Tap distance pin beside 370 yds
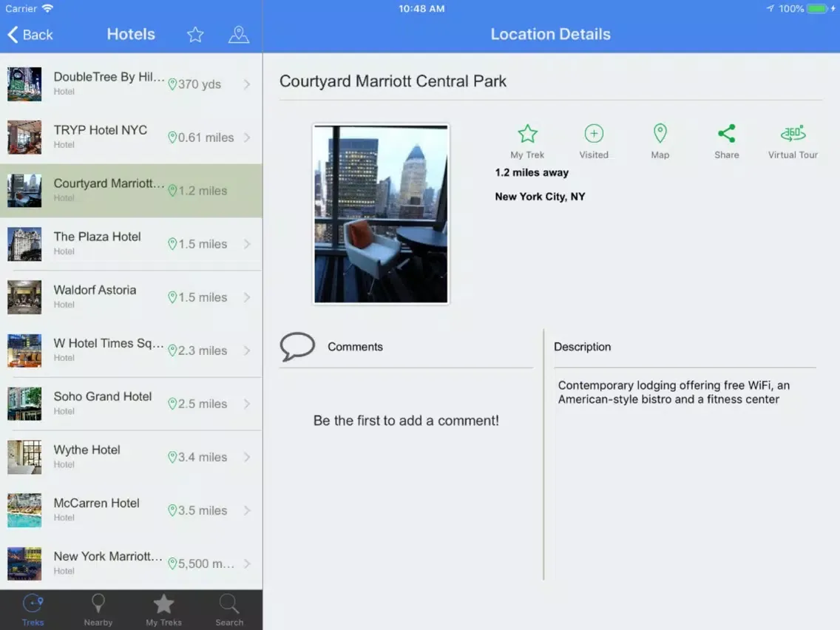The height and width of the screenshot is (630, 840). tap(172, 84)
